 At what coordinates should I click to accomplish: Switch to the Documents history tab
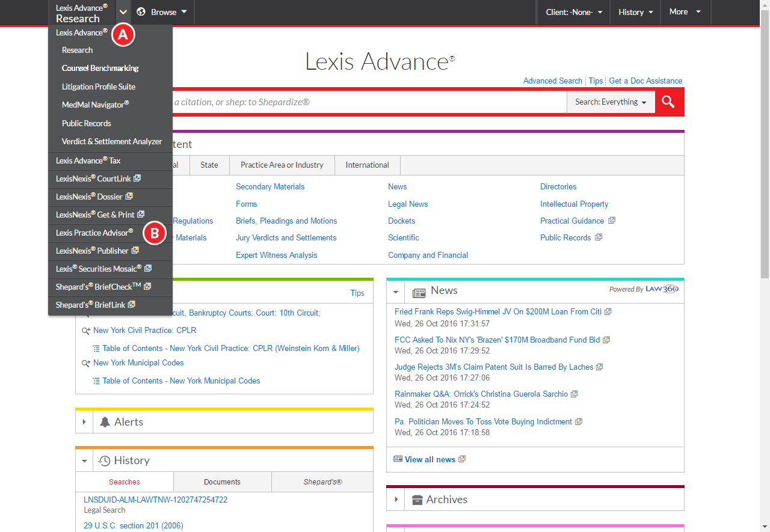[x=222, y=482]
